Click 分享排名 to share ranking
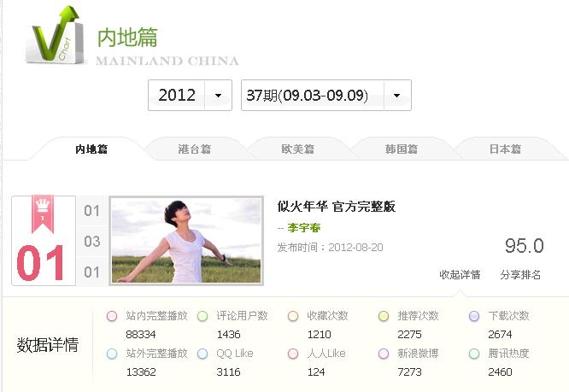This screenshot has width=569, height=392. pyautogui.click(x=520, y=274)
